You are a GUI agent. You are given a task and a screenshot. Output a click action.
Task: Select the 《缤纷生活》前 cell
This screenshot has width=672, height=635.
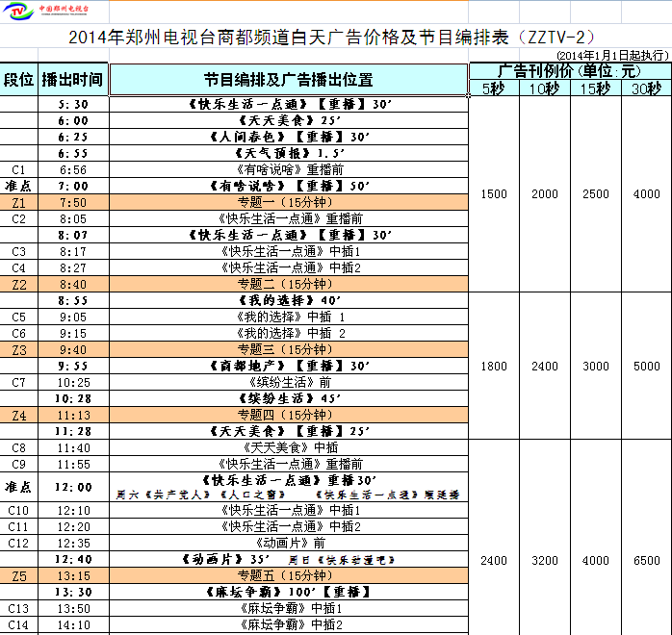289,382
